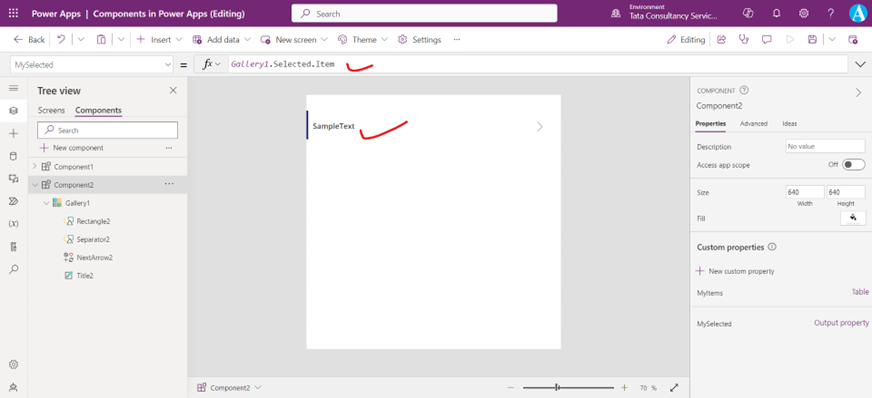Open the Fill color picker
Image resolution: width=872 pixels, height=398 pixels.
pyautogui.click(x=853, y=218)
